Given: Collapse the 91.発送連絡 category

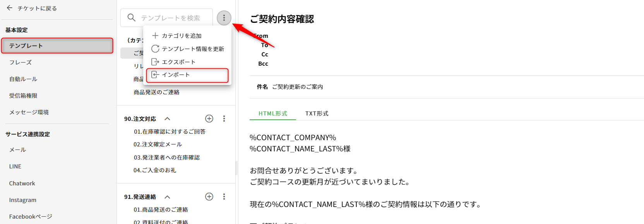Looking at the screenshot, I should pos(167,197).
